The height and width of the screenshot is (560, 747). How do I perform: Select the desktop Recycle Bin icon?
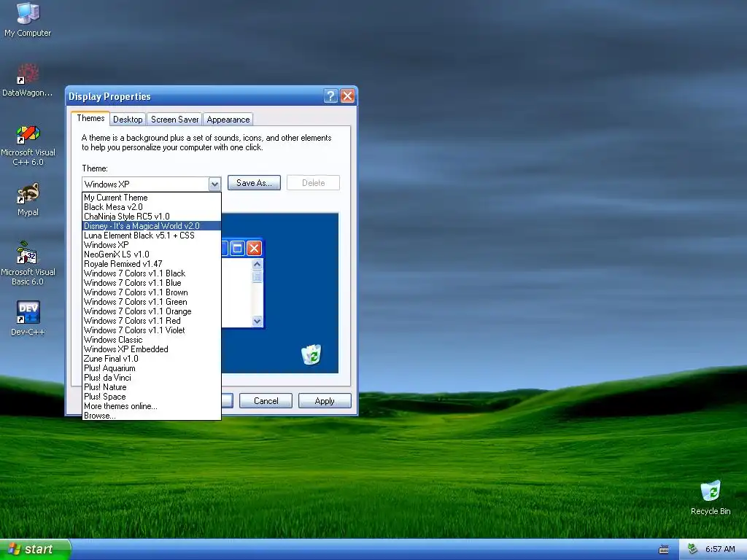[711, 497]
